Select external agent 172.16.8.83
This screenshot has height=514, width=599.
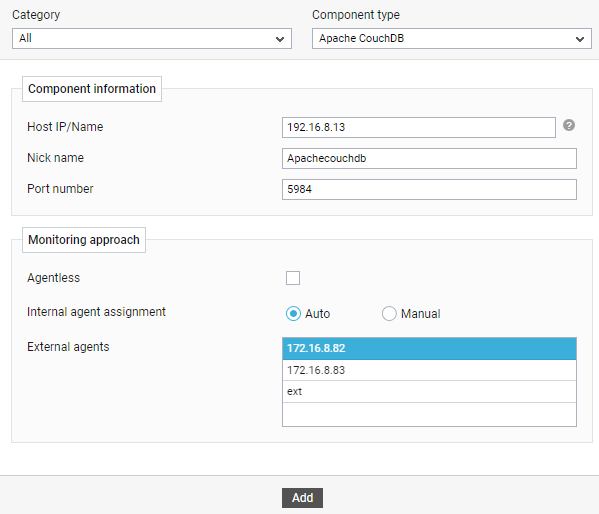click(x=429, y=370)
